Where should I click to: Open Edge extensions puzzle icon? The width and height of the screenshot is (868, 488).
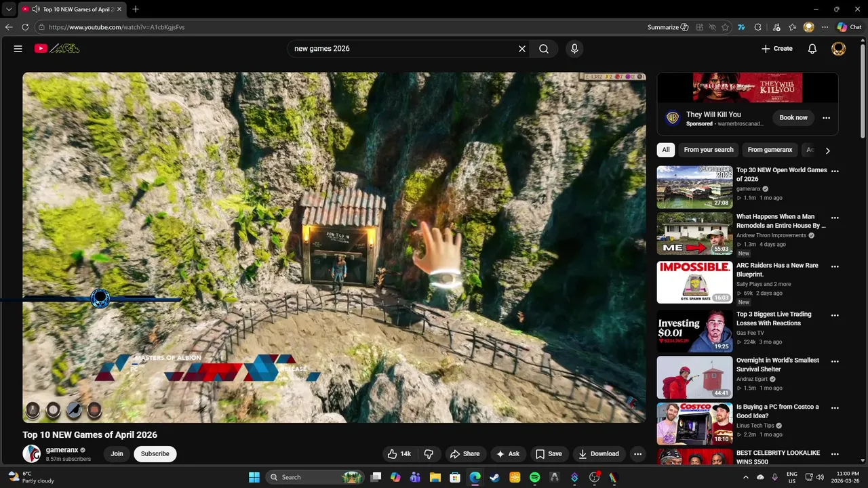coord(758,27)
